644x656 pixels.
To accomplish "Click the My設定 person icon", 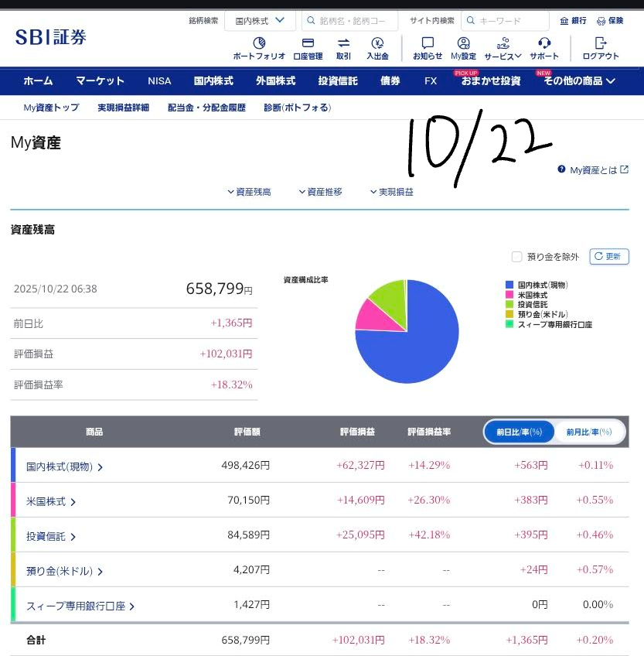I will point(464,43).
